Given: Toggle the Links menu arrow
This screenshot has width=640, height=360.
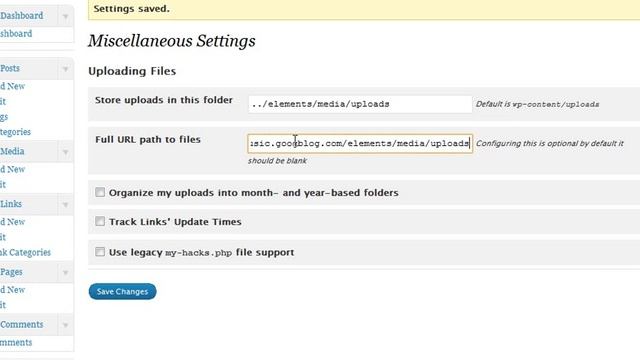Looking at the screenshot, I should [65, 204].
